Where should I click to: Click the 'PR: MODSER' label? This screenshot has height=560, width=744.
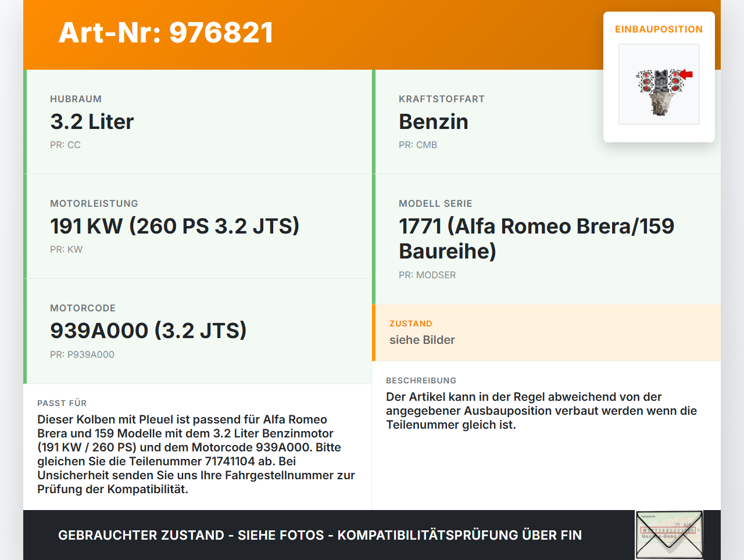coord(427,275)
